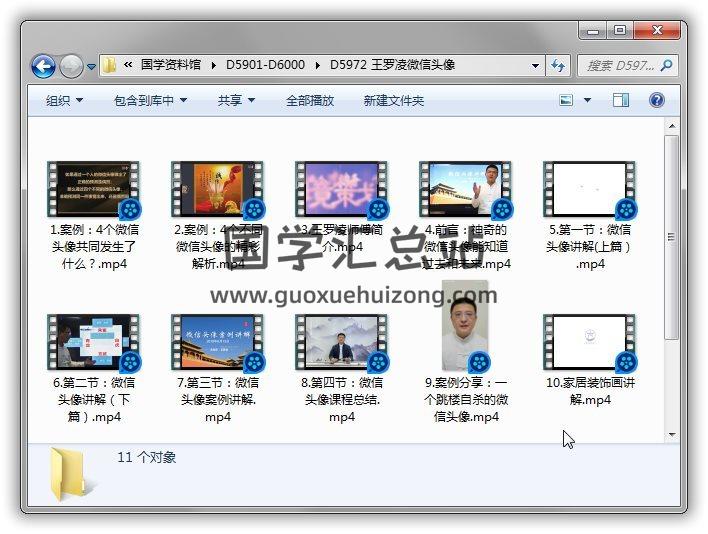Expand view options dropdown arrow

(x=587, y=100)
